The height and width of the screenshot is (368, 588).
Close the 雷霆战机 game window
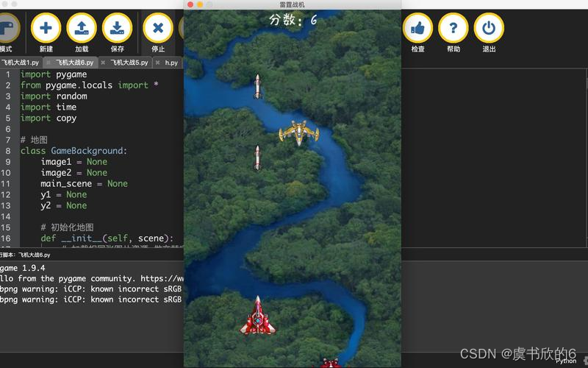point(190,4)
